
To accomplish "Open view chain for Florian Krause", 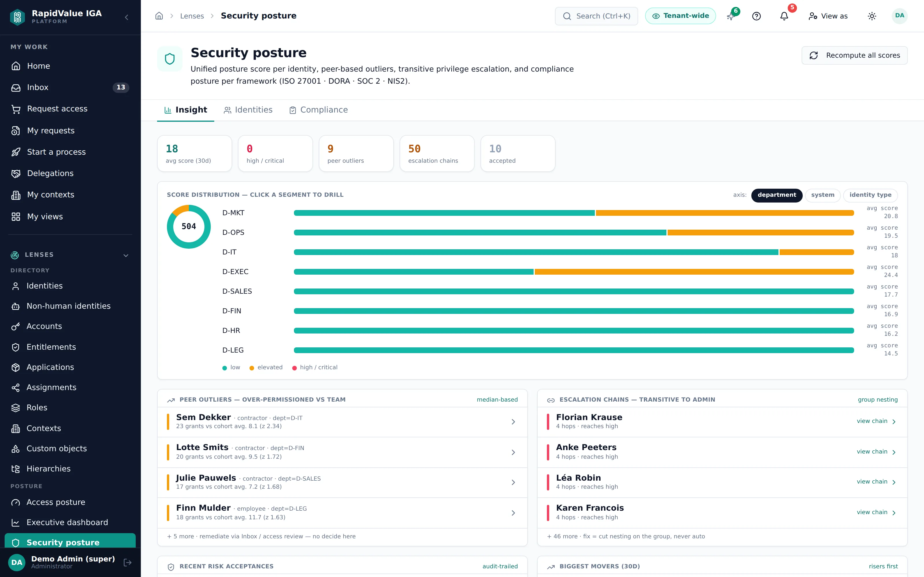I will click(x=876, y=421).
